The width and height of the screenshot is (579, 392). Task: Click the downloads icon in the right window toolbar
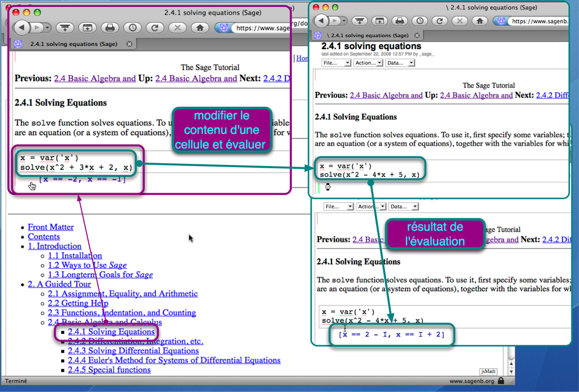(360, 21)
